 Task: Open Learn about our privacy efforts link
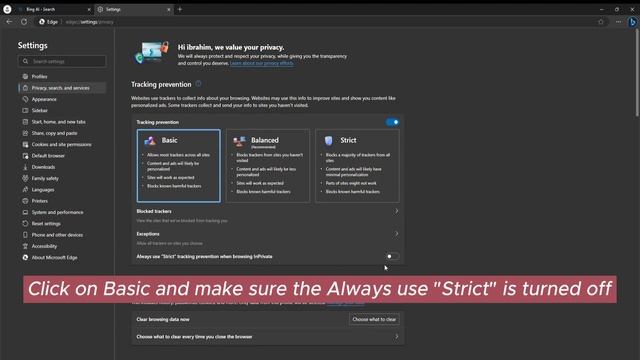coord(262,63)
